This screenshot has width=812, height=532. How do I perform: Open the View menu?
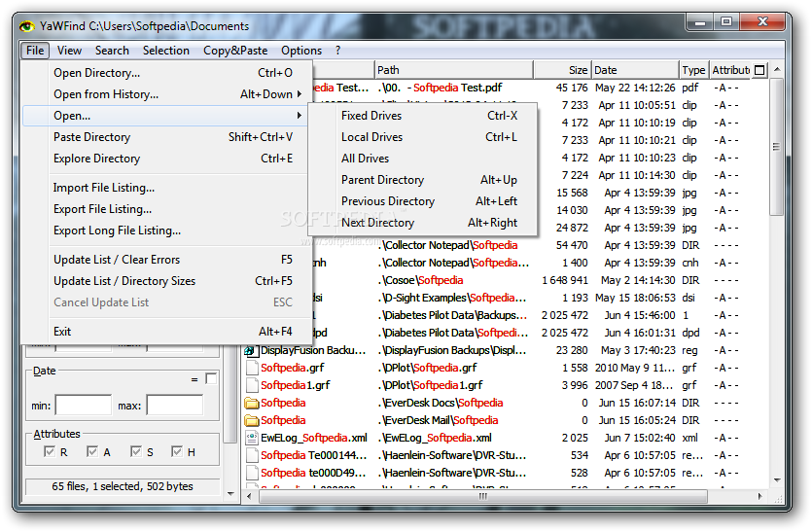(x=69, y=51)
